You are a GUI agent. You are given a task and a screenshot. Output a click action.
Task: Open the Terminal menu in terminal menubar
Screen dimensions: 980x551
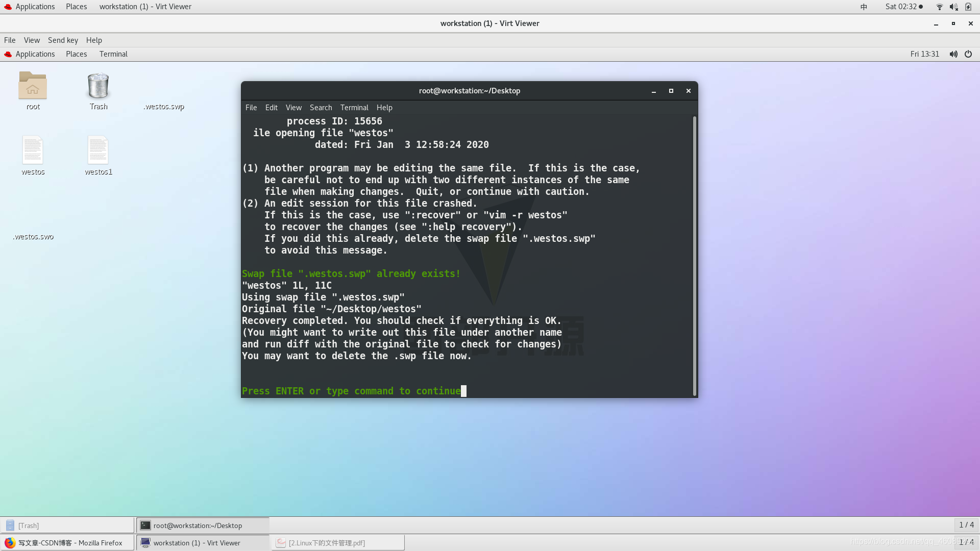pos(354,108)
